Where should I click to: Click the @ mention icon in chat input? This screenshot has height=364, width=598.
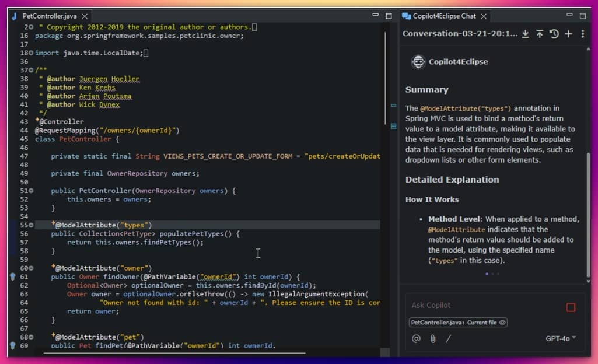pyautogui.click(x=416, y=338)
